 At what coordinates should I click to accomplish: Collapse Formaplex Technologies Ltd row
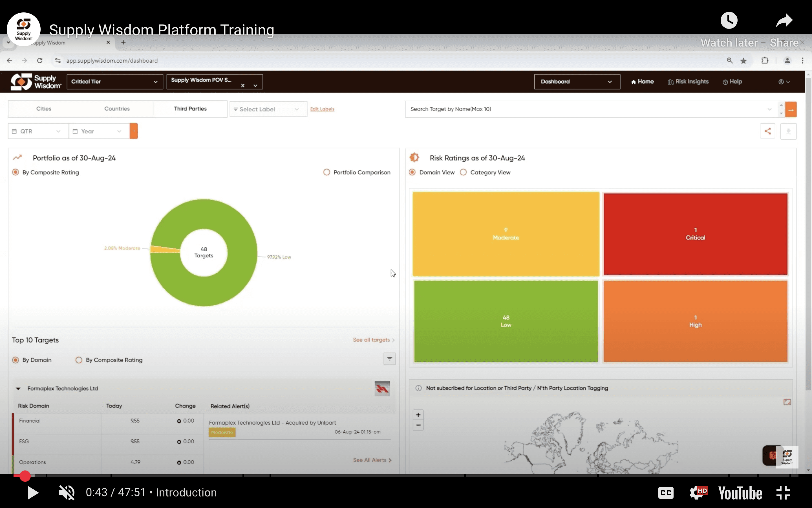(18, 388)
